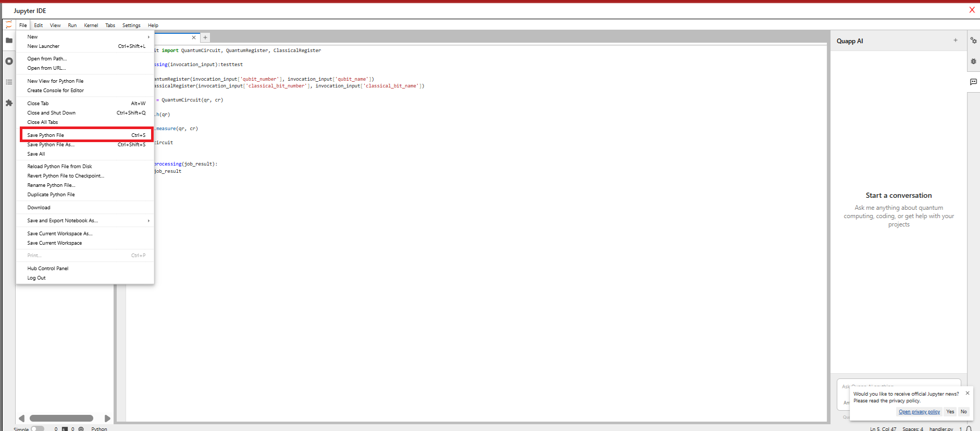
Task: Toggle Simple mode switch in status bar
Action: 37,429
